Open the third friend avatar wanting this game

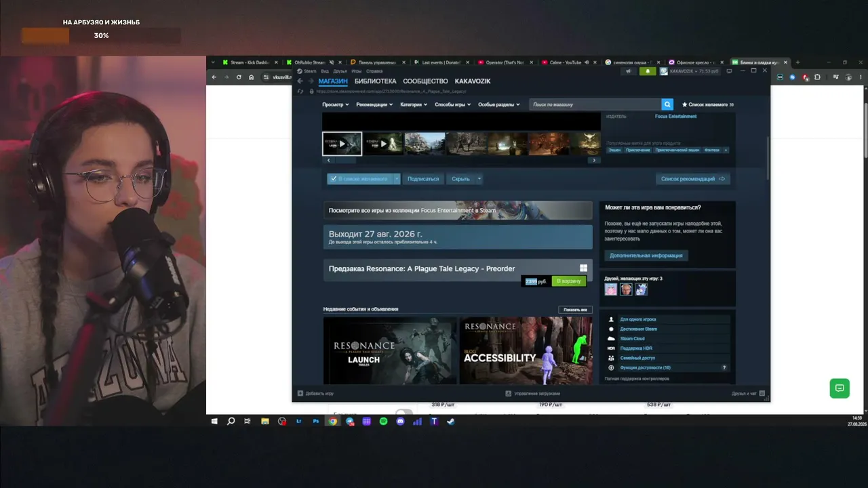click(x=641, y=289)
